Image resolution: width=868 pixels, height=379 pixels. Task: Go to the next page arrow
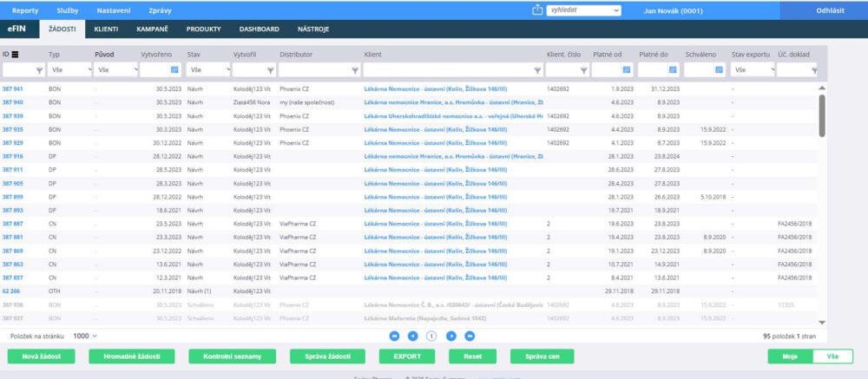point(450,335)
